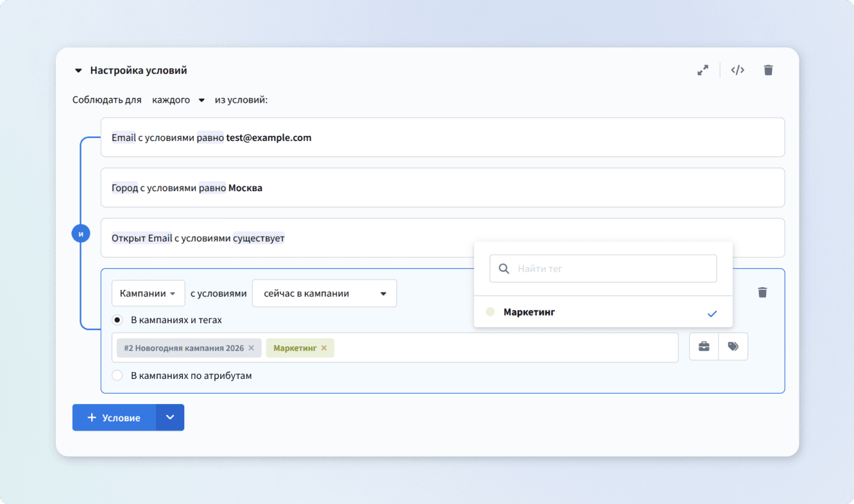Screen dimensions: 854x504
Task: Click inside the campaigns and tags input
Action: [395, 348]
